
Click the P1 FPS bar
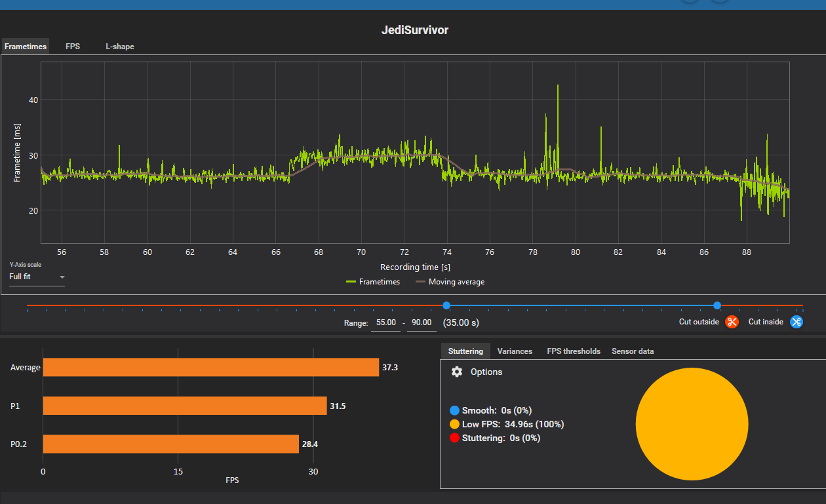(x=185, y=406)
